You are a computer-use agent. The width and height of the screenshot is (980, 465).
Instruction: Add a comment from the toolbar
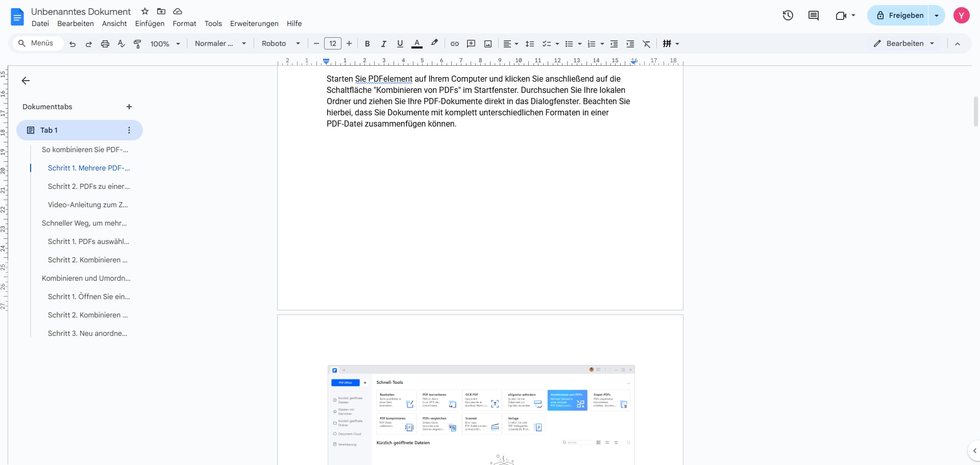point(471,44)
